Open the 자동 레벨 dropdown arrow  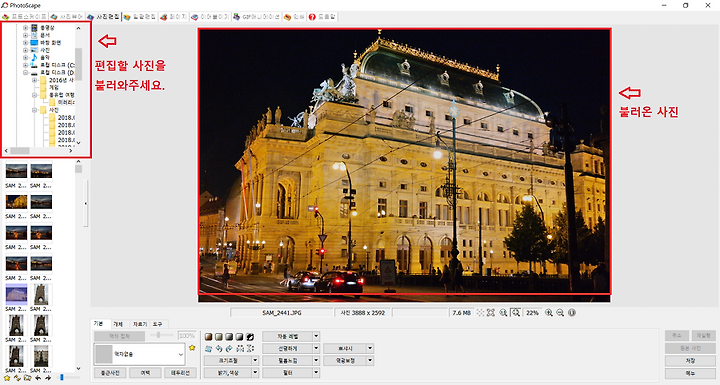click(x=316, y=336)
